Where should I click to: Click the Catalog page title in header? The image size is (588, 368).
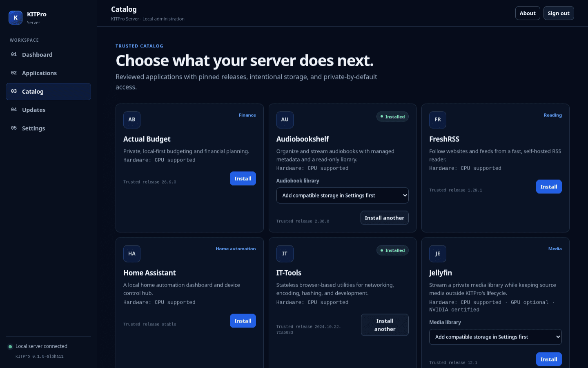pyautogui.click(x=124, y=9)
